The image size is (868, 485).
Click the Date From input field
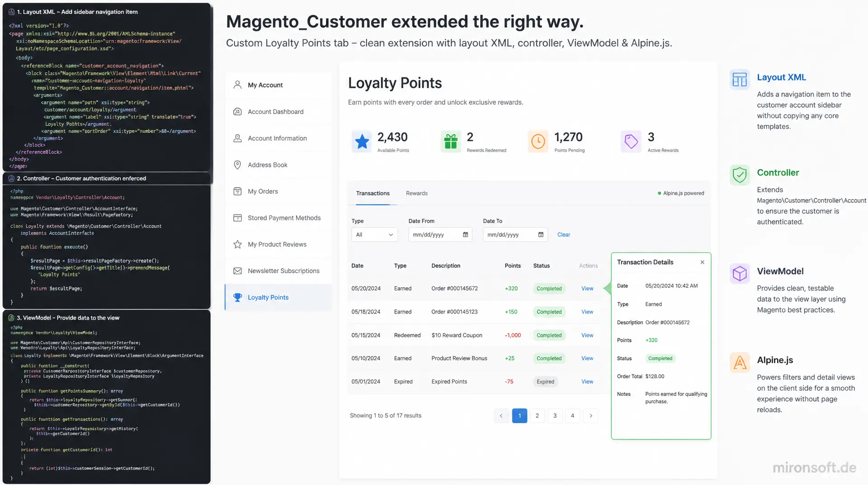(440, 234)
